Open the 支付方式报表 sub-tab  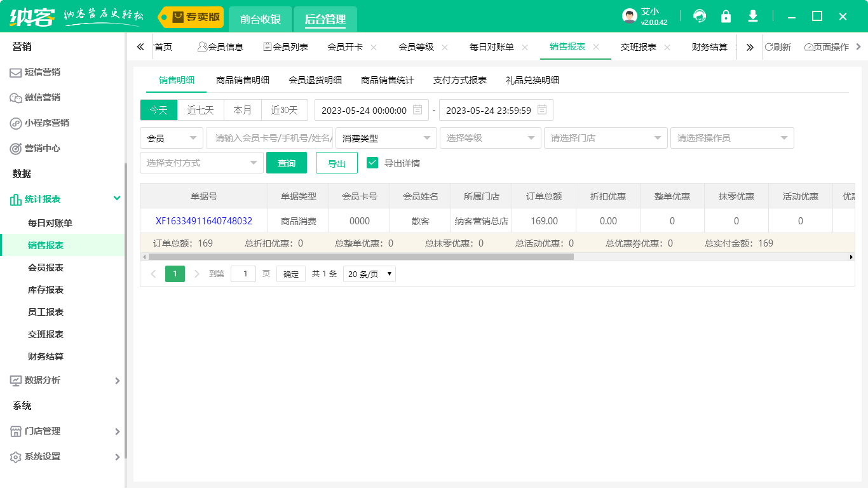point(460,80)
